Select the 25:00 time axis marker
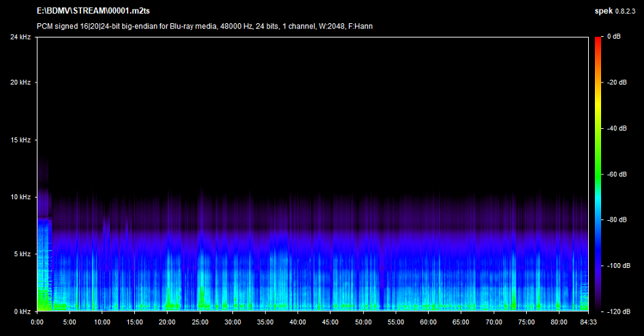This screenshot has width=644, height=336. tap(200, 322)
